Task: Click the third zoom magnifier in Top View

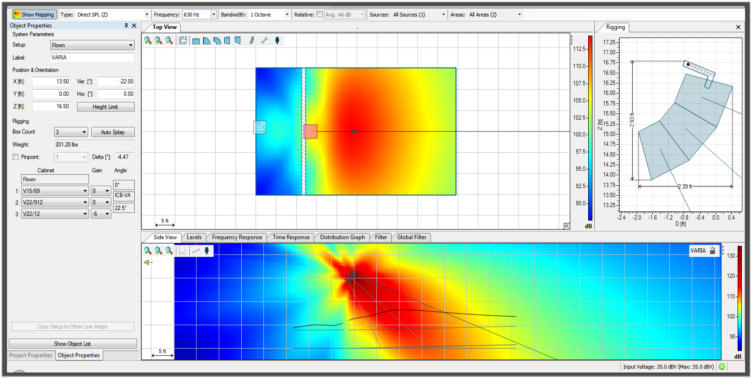Action: (x=169, y=41)
